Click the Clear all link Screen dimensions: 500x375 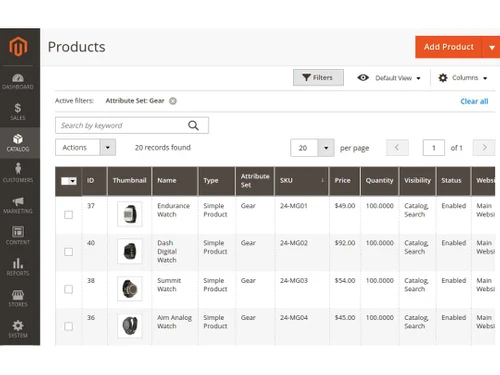474,101
